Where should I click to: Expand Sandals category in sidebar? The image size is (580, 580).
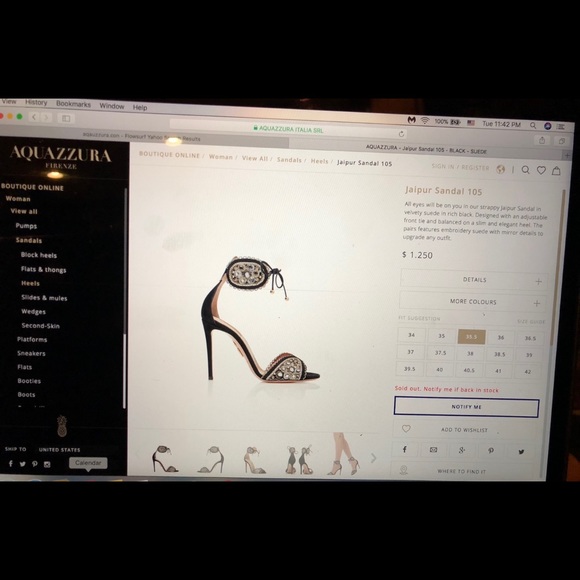coord(29,240)
